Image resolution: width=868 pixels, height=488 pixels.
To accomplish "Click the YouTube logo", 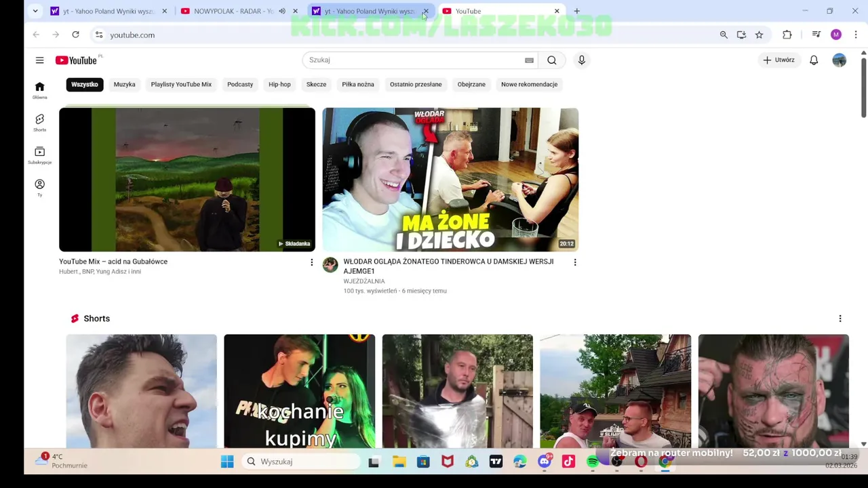I will click(x=76, y=60).
